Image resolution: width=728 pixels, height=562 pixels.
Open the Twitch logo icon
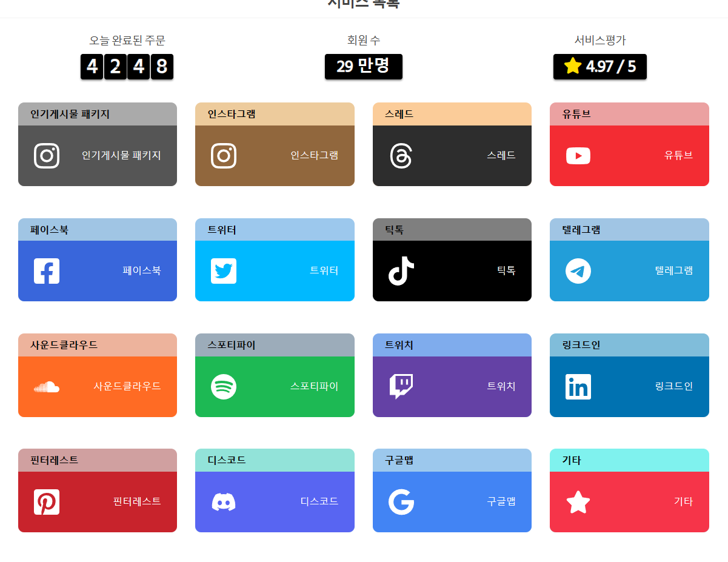coord(401,387)
